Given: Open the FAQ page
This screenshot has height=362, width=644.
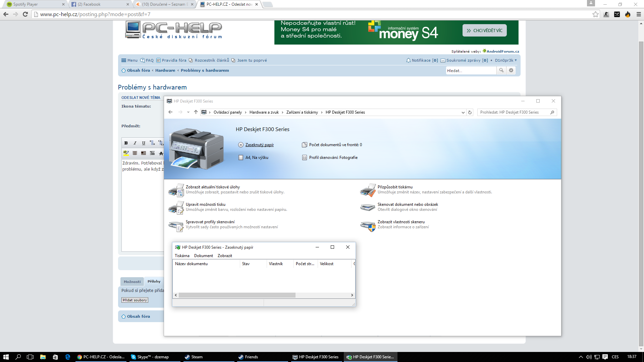Looking at the screenshot, I should click(x=147, y=61).
